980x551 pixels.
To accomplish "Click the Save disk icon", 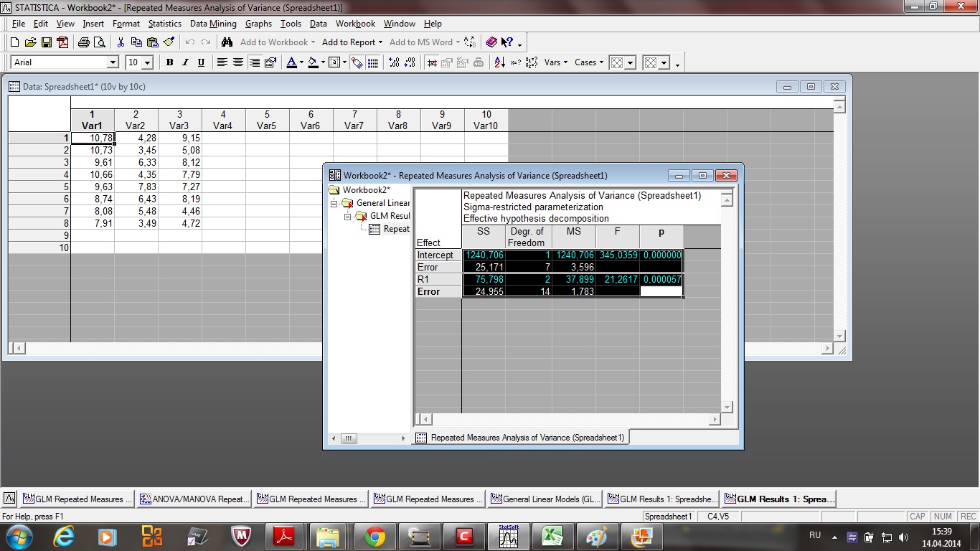I will (46, 42).
